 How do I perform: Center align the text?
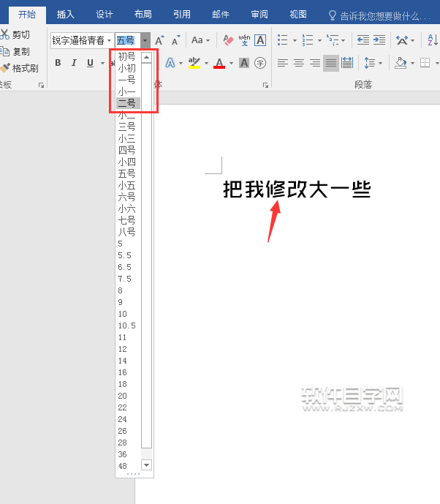click(299, 63)
